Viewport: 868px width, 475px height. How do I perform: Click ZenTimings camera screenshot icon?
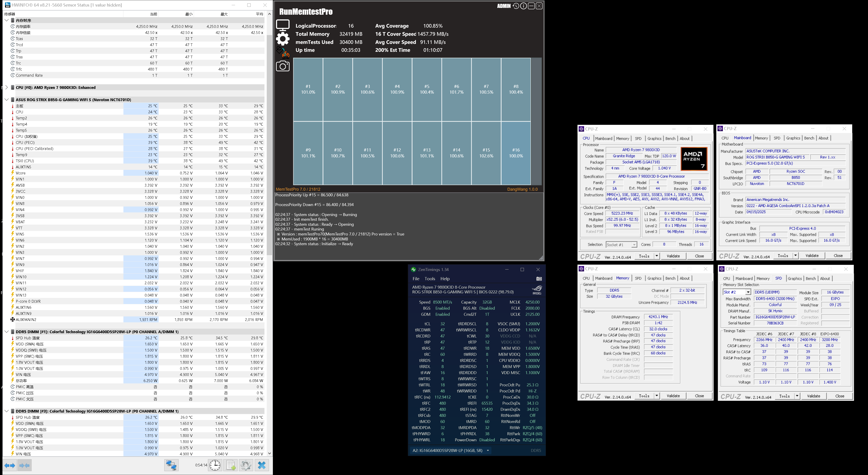tap(539, 279)
